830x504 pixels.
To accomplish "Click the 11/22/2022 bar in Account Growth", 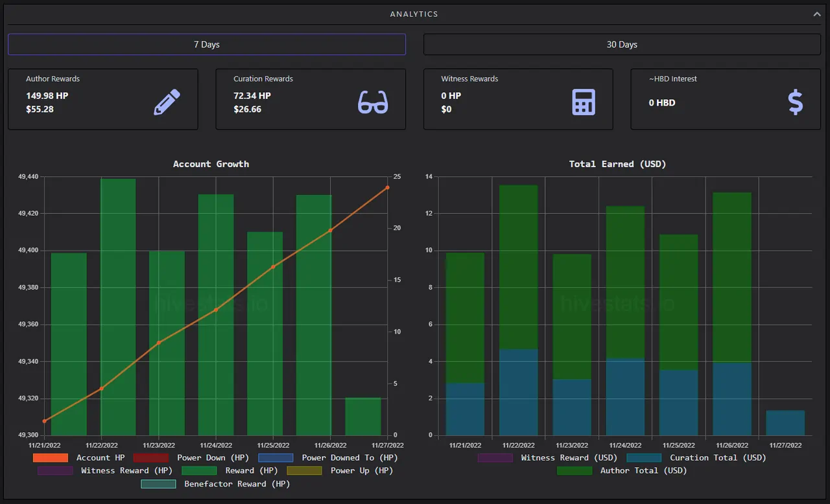I will [x=118, y=307].
